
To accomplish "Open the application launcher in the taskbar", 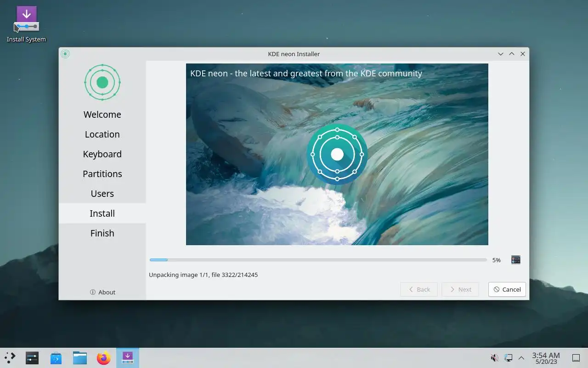I will (10, 358).
